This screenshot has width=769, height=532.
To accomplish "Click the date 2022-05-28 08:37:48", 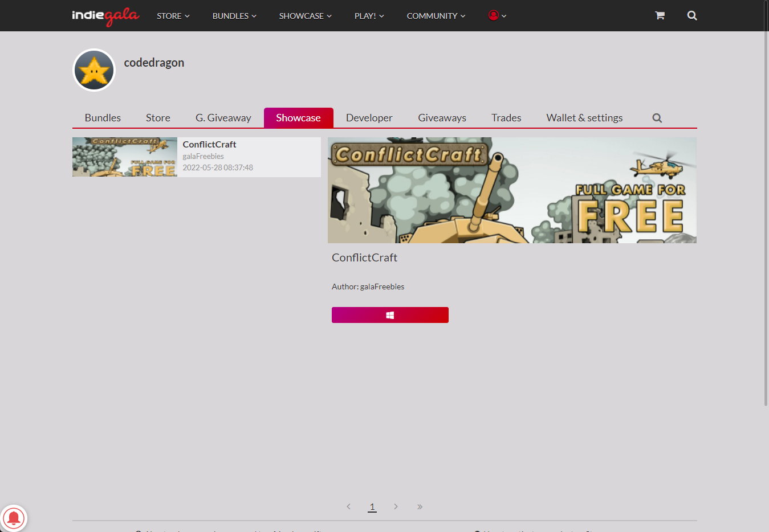I will tap(218, 167).
